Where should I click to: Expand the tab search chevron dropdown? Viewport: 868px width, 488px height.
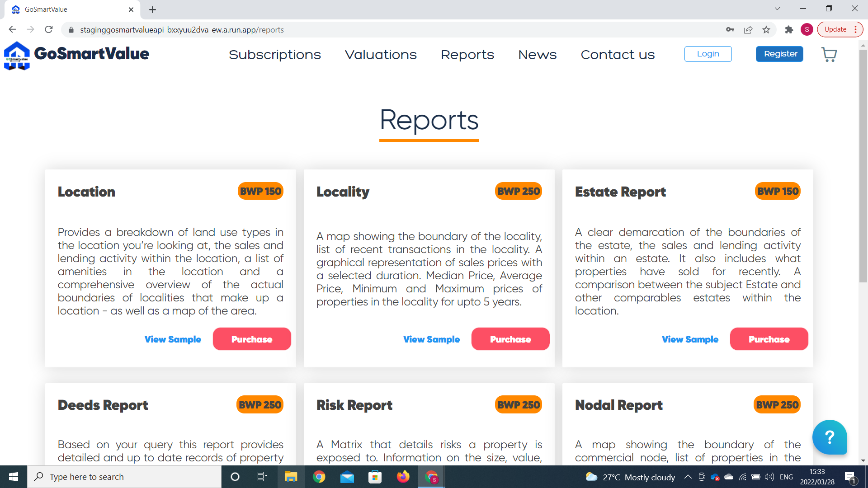(777, 9)
